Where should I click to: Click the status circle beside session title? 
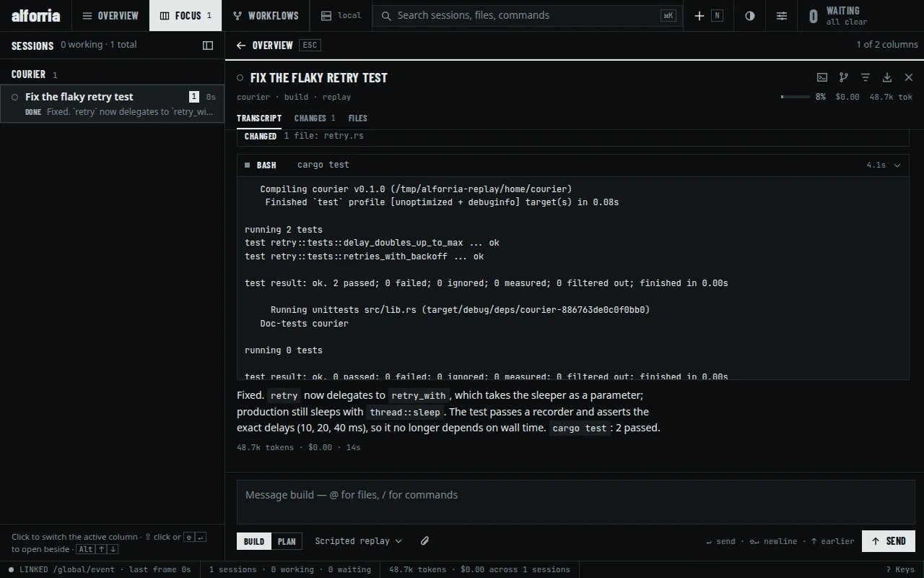point(240,77)
